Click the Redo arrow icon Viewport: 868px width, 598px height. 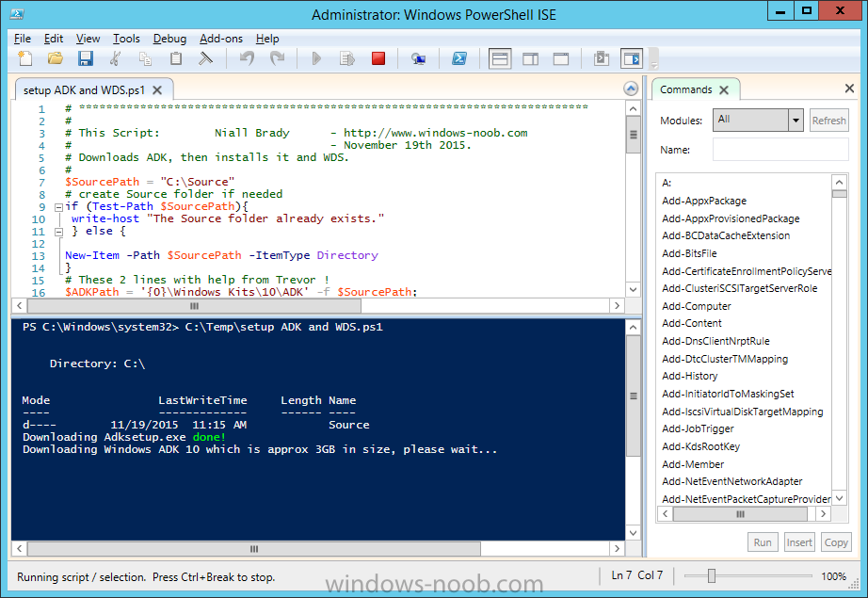click(277, 58)
